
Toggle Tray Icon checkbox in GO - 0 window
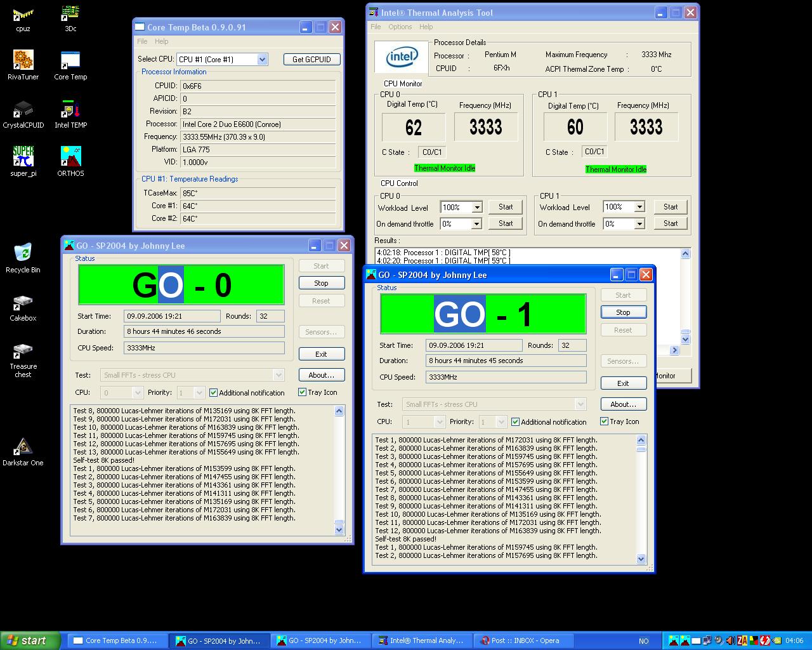317,392
